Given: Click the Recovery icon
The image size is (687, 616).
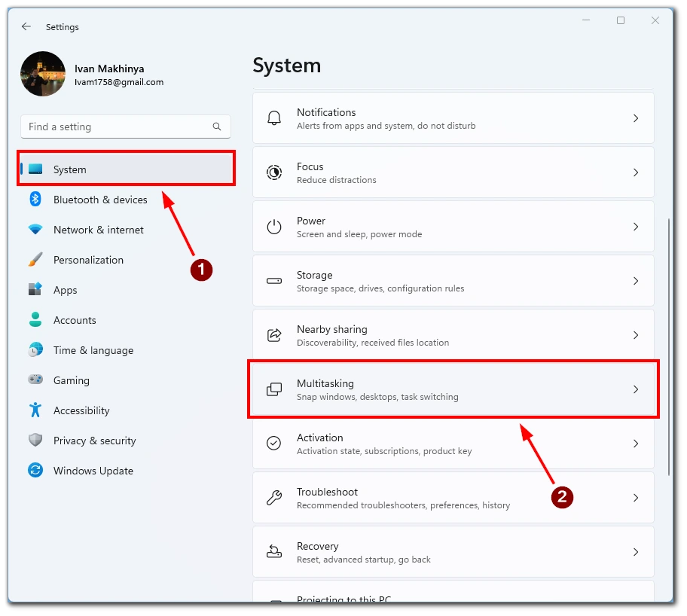Looking at the screenshot, I should (x=274, y=552).
